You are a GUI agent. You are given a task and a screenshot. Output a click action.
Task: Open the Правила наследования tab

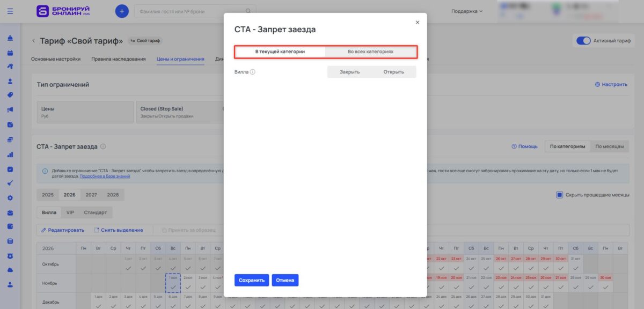pos(119,59)
